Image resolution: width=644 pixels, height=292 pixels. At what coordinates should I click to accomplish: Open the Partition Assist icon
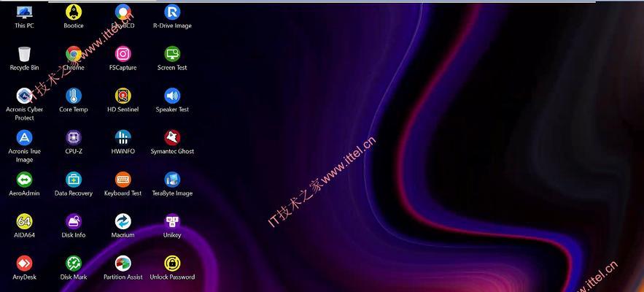click(123, 264)
